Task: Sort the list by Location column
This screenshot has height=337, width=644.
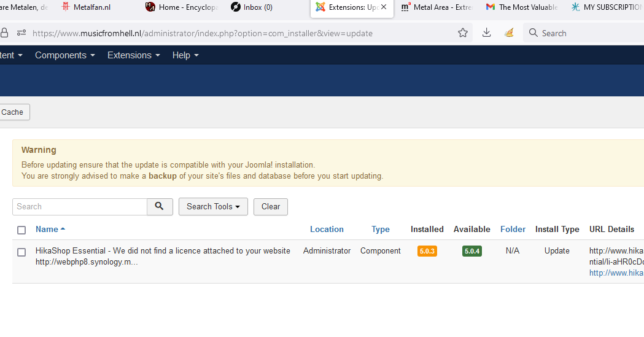Action: coord(327,229)
